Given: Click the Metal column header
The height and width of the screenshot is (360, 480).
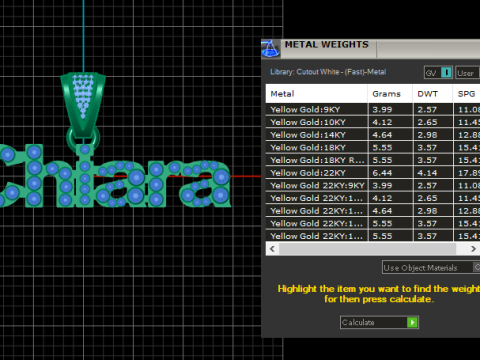Looking at the screenshot, I should pyautogui.click(x=316, y=94).
